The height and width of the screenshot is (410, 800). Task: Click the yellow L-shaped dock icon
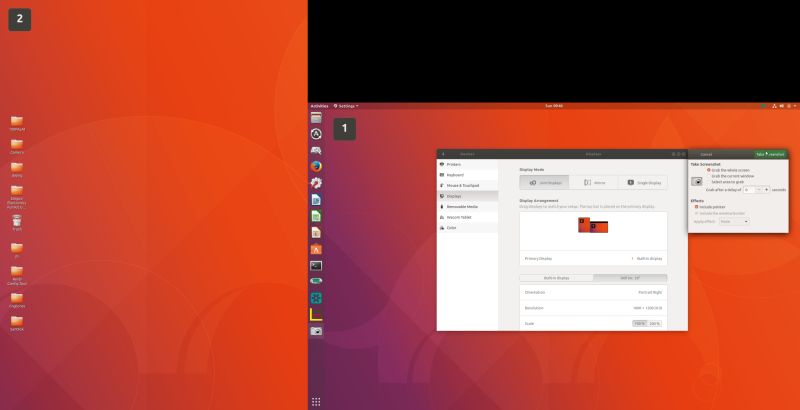[x=316, y=315]
